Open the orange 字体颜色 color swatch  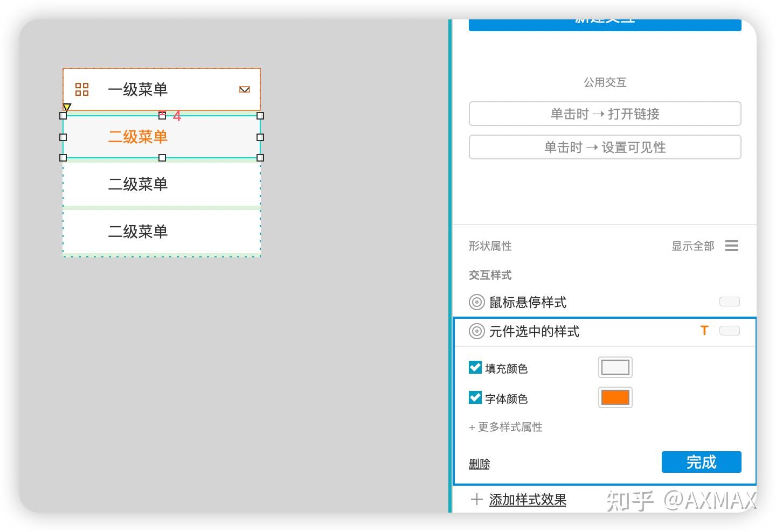tap(615, 397)
